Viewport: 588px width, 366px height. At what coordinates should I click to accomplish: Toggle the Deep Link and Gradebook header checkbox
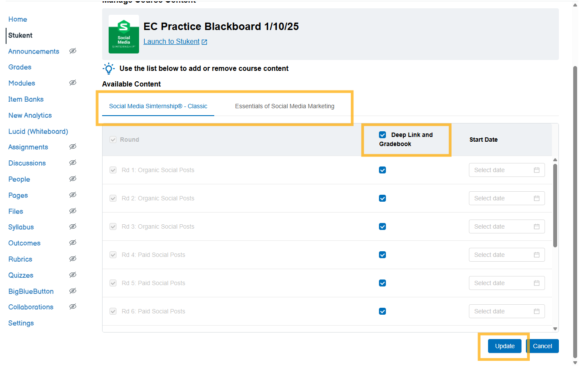tap(382, 135)
